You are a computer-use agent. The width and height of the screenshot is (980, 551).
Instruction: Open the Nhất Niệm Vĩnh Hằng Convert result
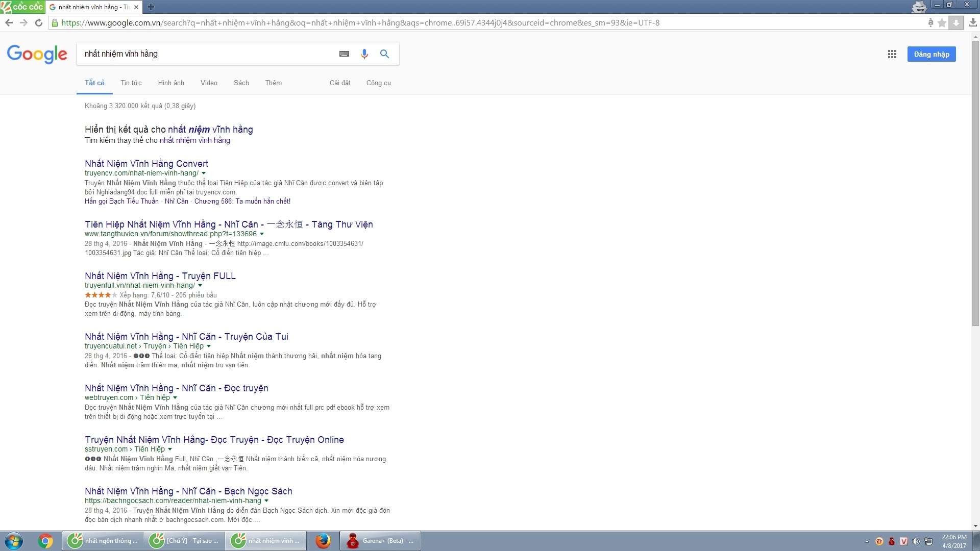(x=146, y=163)
